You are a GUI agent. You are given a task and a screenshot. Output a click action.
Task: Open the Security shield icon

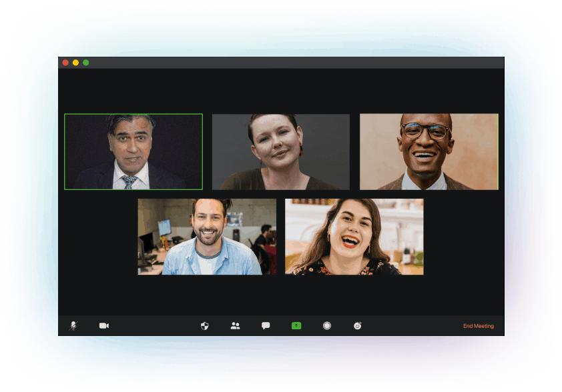click(205, 326)
